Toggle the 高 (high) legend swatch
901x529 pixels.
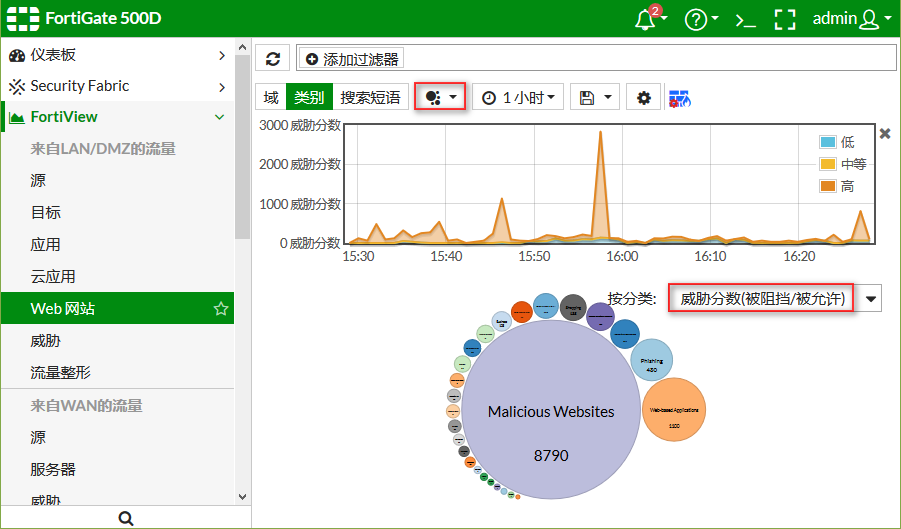click(x=828, y=186)
